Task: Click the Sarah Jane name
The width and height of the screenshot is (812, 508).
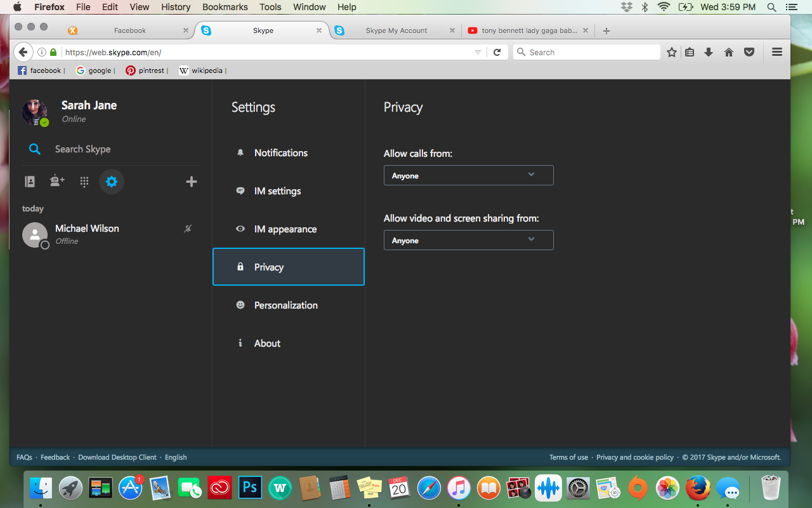Action: click(x=89, y=105)
